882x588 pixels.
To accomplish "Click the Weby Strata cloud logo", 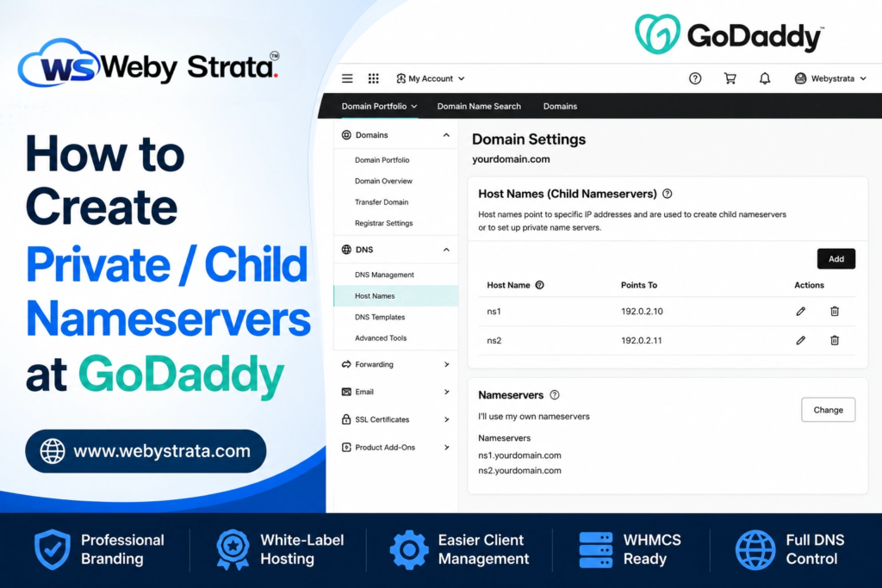I will pos(59,64).
